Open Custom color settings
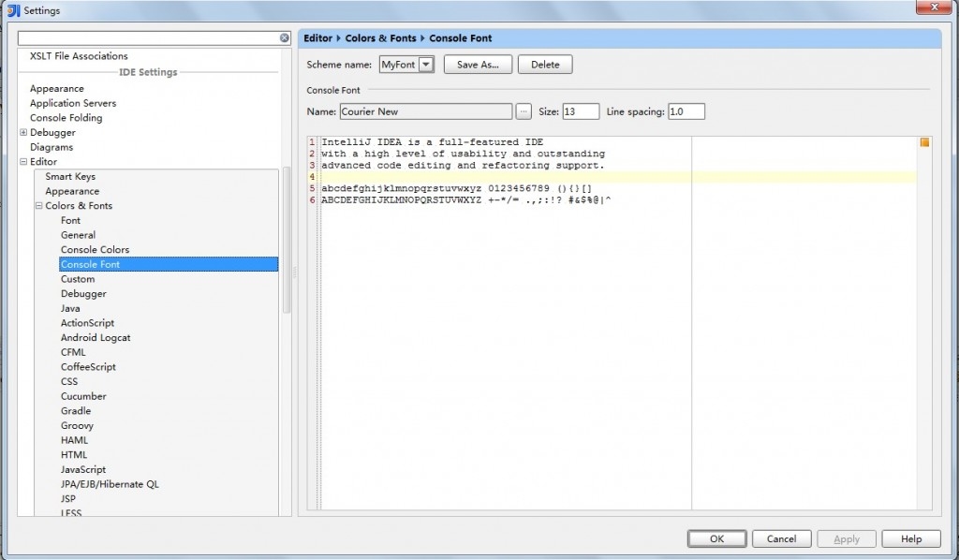 click(x=78, y=279)
